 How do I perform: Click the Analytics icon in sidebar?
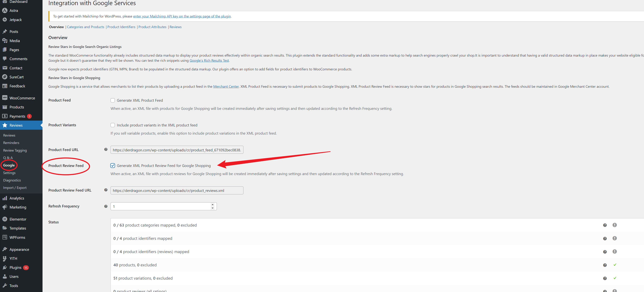[x=5, y=198]
